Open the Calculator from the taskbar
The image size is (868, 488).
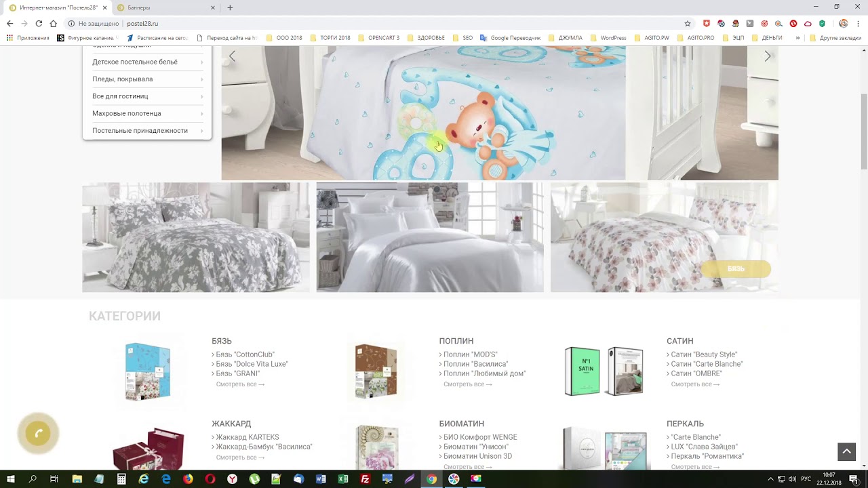(121, 479)
